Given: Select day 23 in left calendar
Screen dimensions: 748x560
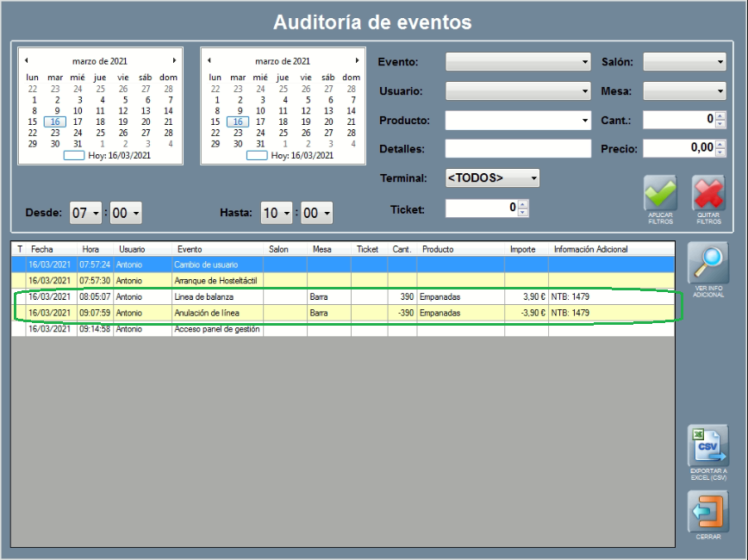Looking at the screenshot, I should pyautogui.click(x=55, y=133).
